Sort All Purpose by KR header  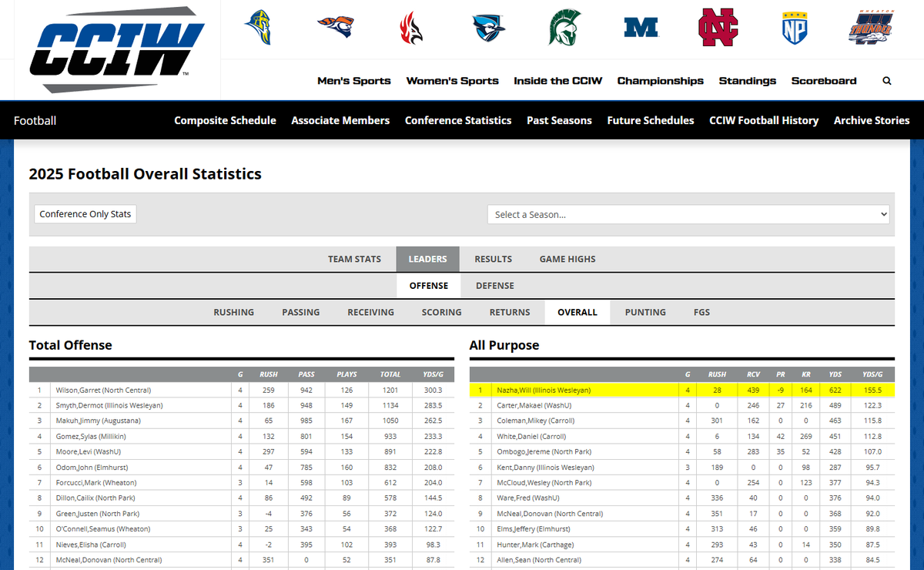806,374
